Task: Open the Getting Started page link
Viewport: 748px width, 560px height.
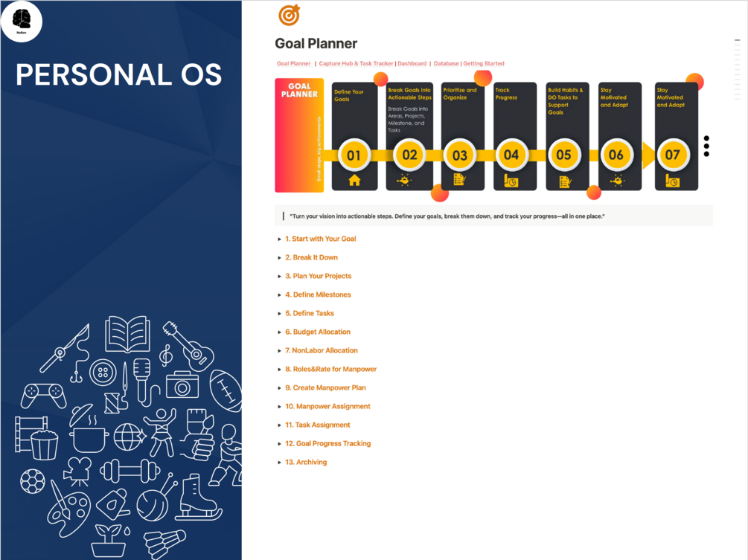Action: click(x=484, y=63)
